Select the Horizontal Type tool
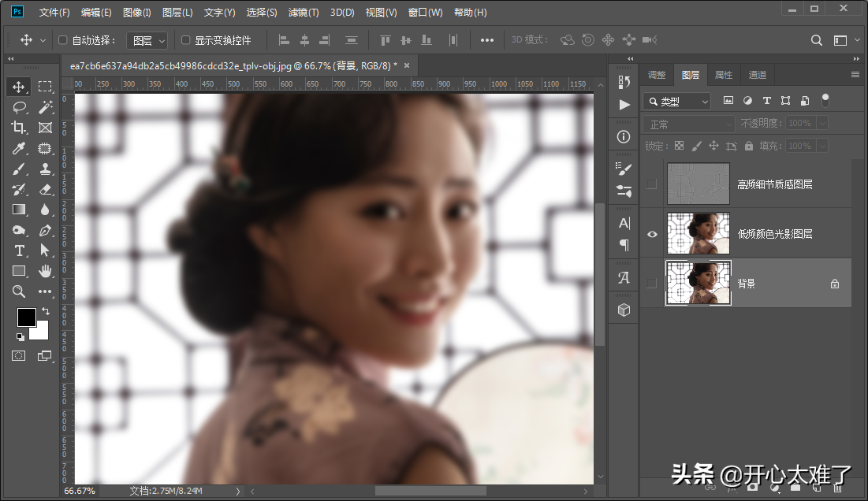Image resolution: width=868 pixels, height=501 pixels. 19,250
